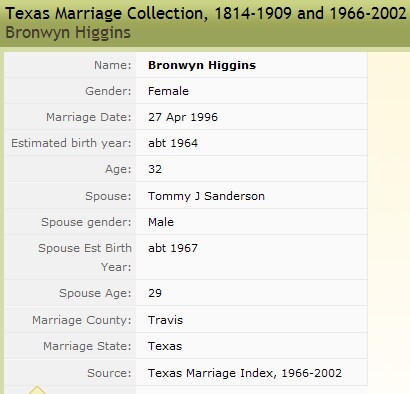
Task: Select the Marriage Date label
Action: coord(89,117)
